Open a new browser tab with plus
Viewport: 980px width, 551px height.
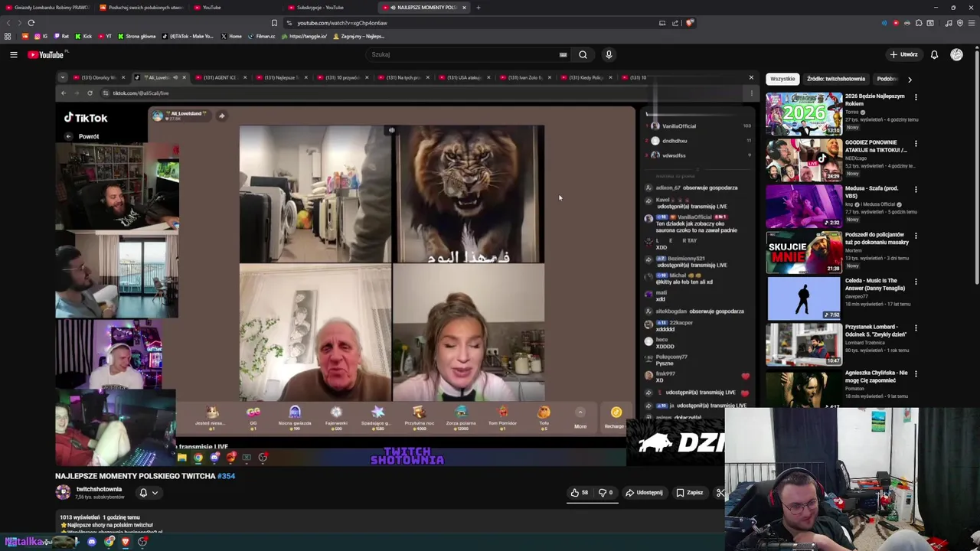pos(478,8)
